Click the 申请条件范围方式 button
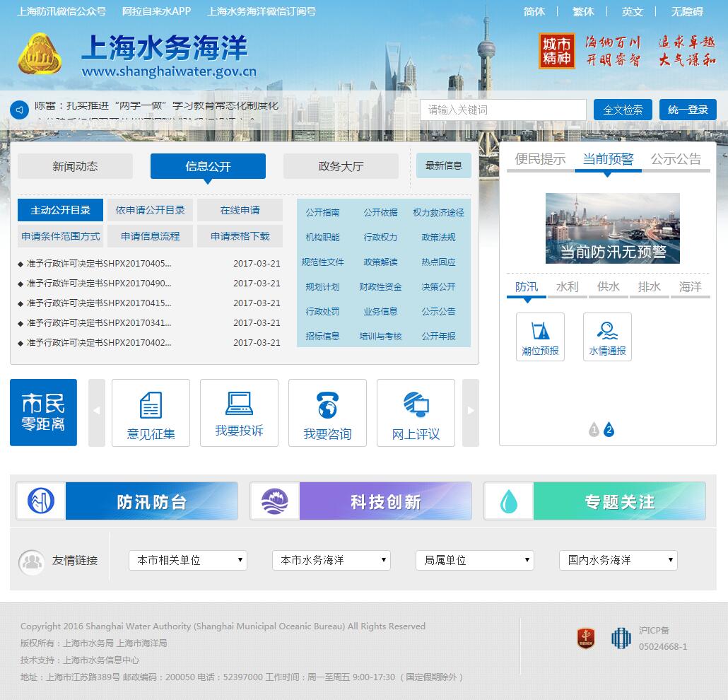Image resolution: width=728 pixels, height=700 pixels. coord(60,236)
